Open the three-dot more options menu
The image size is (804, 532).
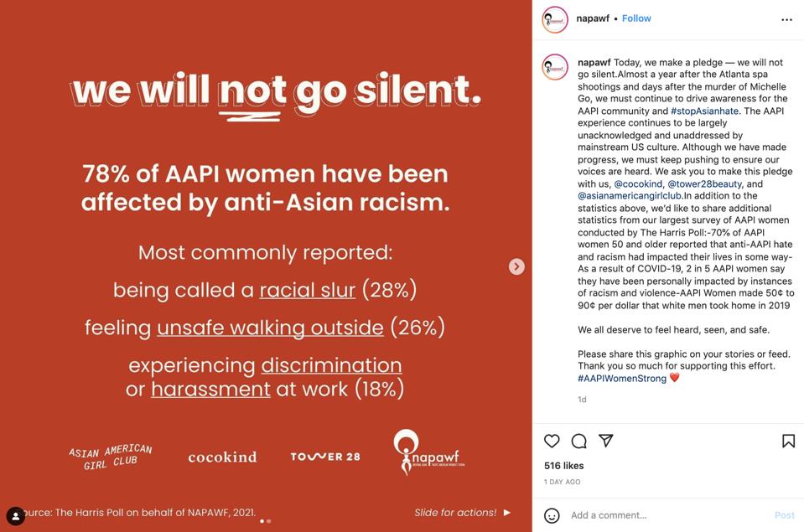(x=786, y=19)
